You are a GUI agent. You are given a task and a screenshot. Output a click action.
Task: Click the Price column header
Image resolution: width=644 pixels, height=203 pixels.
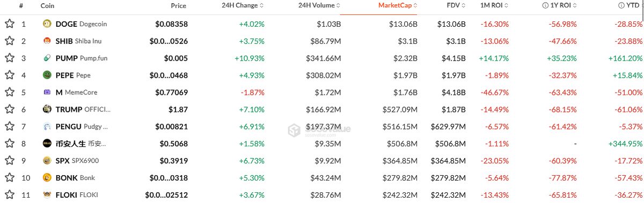[179, 6]
